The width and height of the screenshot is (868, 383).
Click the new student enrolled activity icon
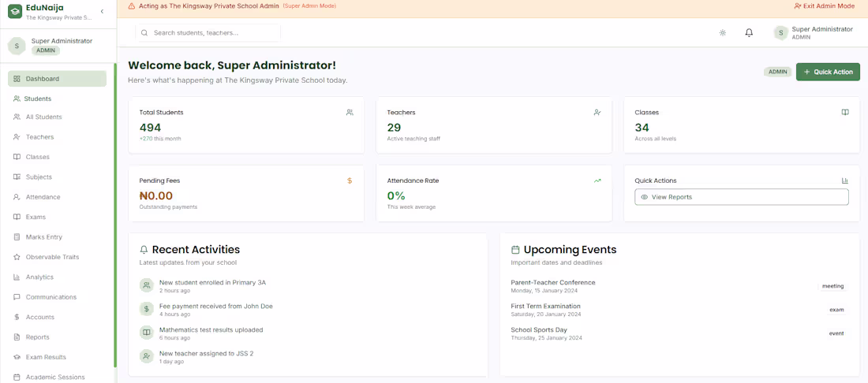(x=146, y=285)
